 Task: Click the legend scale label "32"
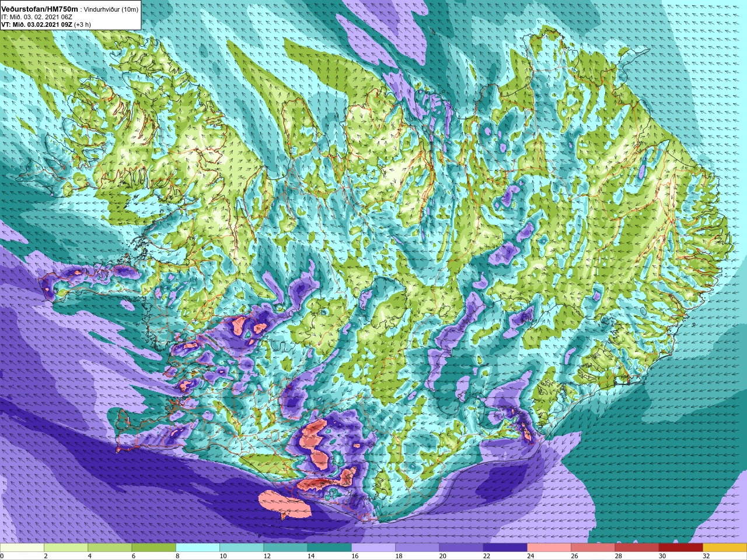[x=707, y=556]
